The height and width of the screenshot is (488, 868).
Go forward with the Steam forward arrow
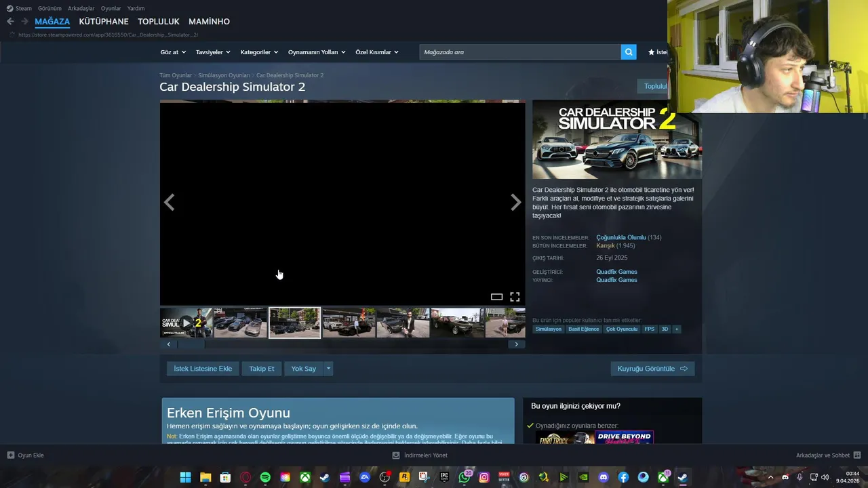tap(24, 22)
